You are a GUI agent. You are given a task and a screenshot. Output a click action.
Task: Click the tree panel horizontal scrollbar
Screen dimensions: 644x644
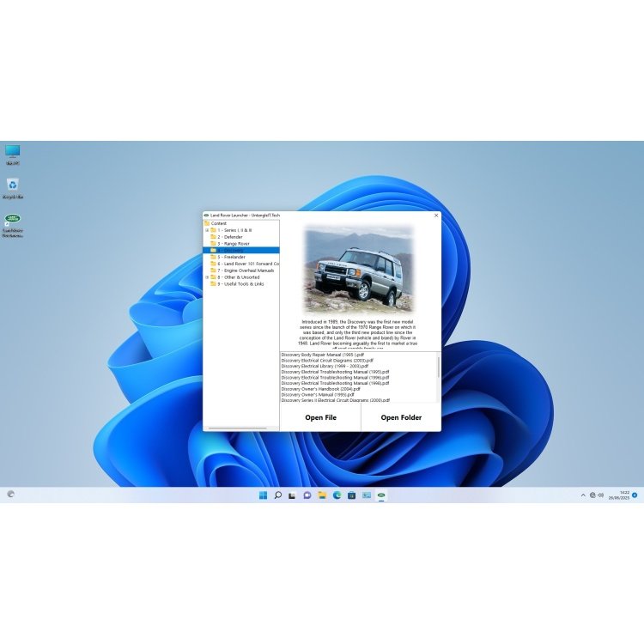[238, 428]
